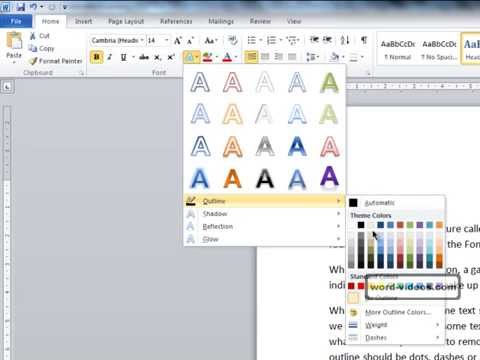Click the Shading paint bucket icon
This screenshot has width=480, height=360.
[334, 57]
